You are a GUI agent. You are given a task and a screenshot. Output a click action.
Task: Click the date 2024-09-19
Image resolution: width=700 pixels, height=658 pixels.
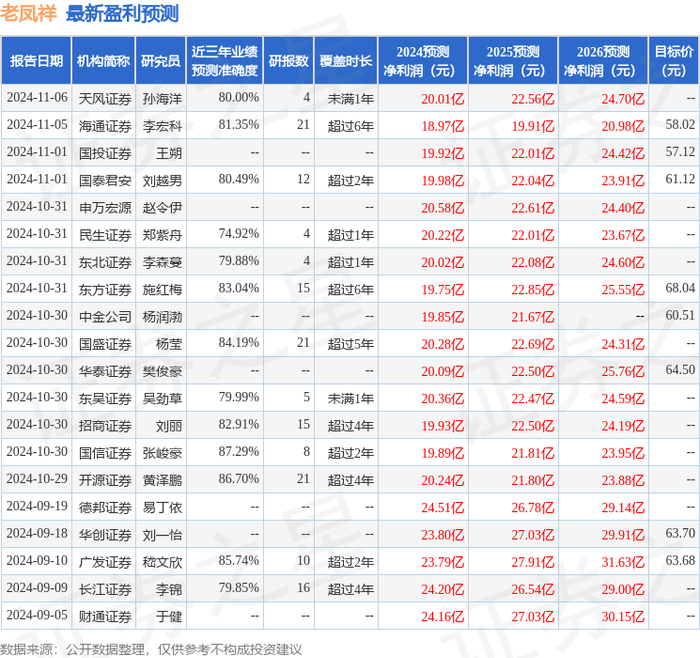[x=37, y=506]
